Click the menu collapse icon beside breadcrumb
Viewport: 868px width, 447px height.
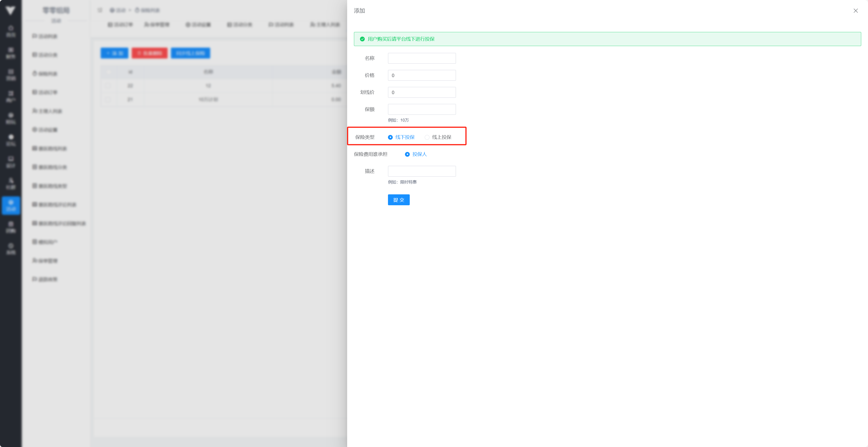point(100,10)
